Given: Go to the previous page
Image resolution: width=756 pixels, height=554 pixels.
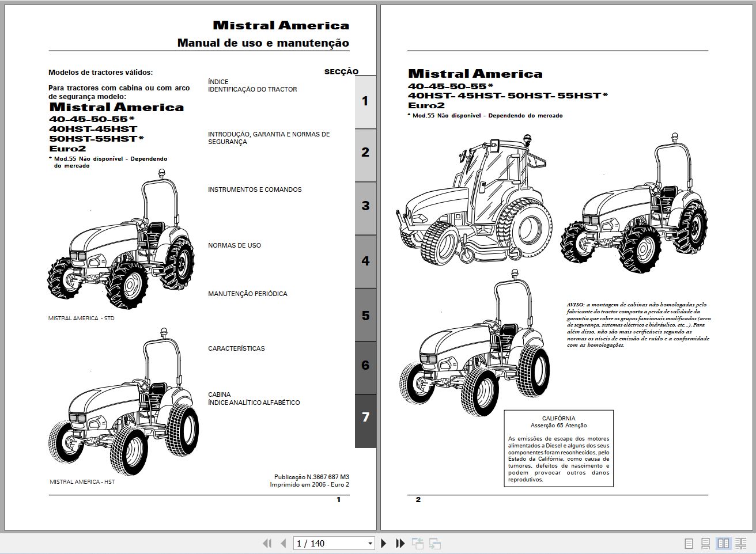Looking at the screenshot, I should (x=283, y=543).
